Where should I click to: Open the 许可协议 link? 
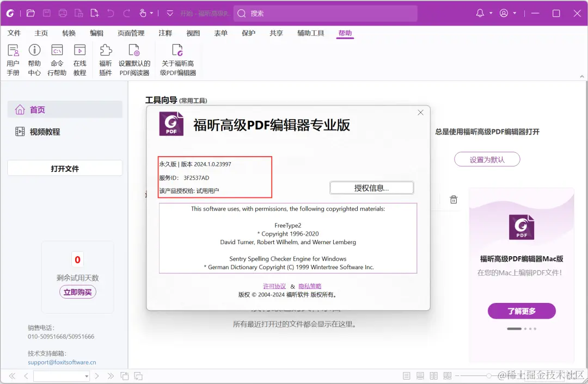tap(274, 286)
